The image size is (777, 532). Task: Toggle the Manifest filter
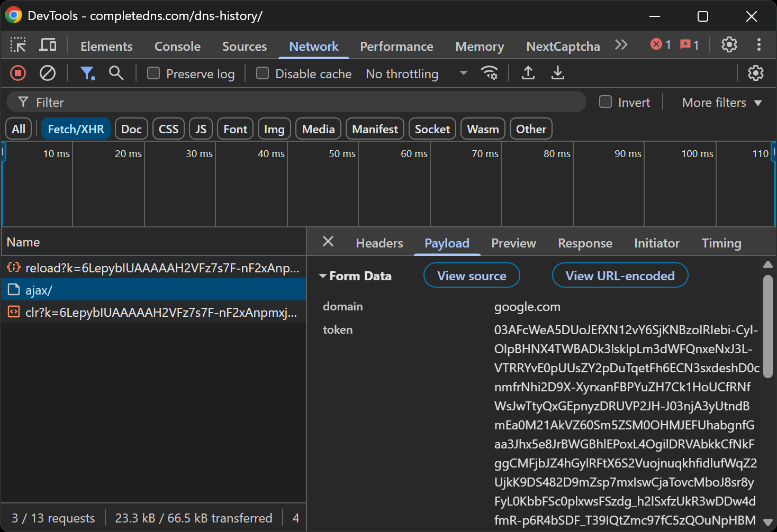(x=375, y=129)
